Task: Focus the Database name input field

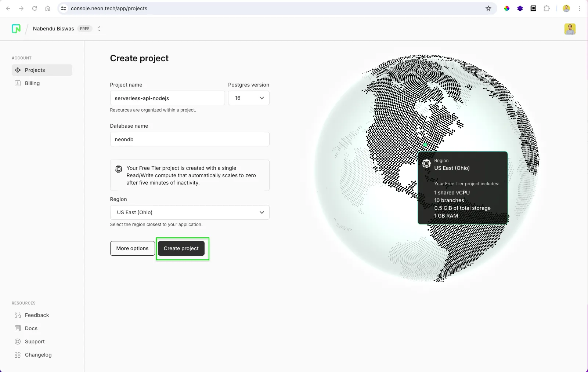Action: coord(190,139)
